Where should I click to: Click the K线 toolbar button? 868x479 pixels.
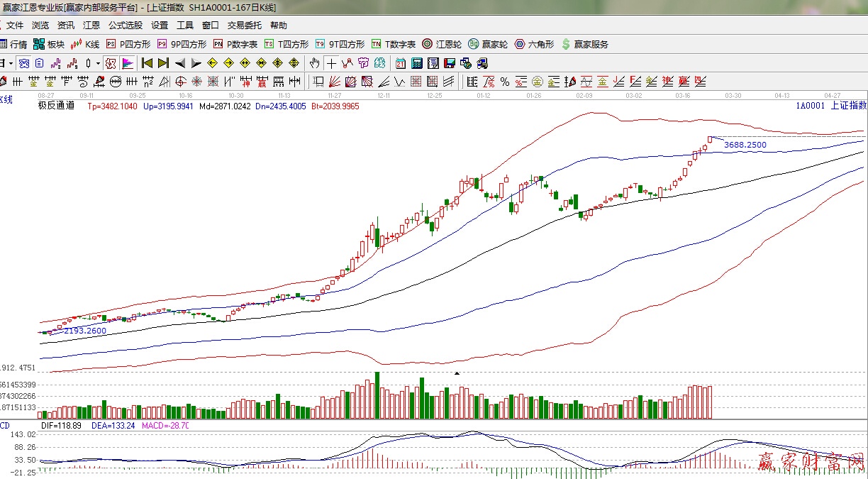(85, 44)
